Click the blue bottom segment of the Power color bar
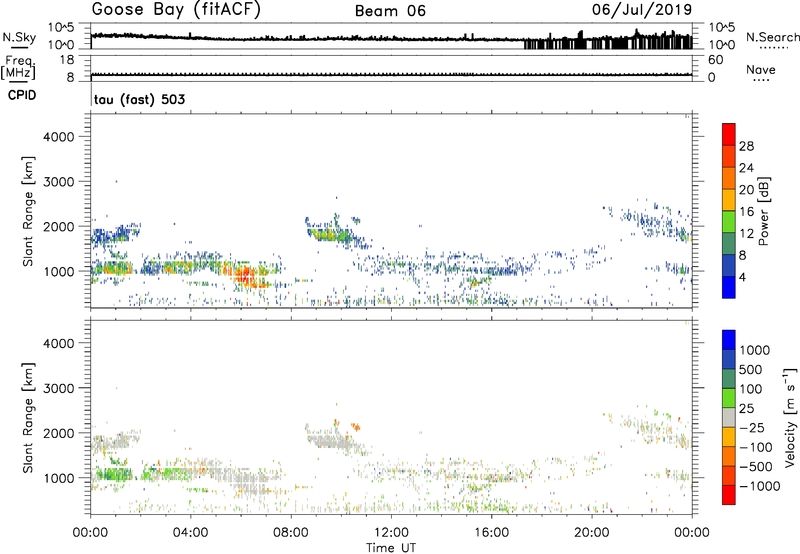 [x=729, y=287]
